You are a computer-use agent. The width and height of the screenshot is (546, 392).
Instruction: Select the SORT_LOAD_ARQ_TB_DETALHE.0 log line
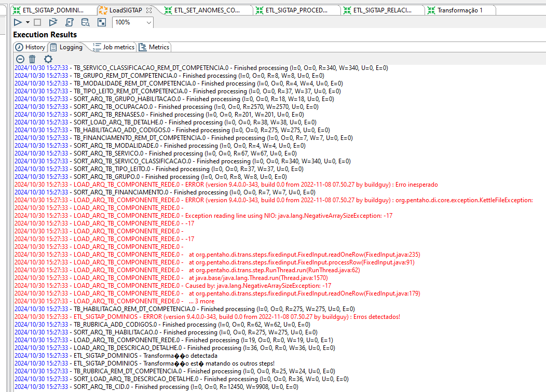point(166,122)
